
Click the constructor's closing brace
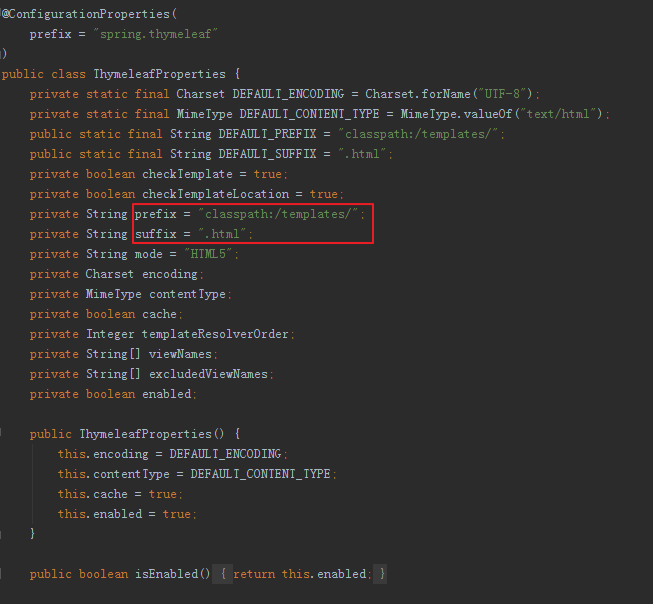click(x=32, y=533)
